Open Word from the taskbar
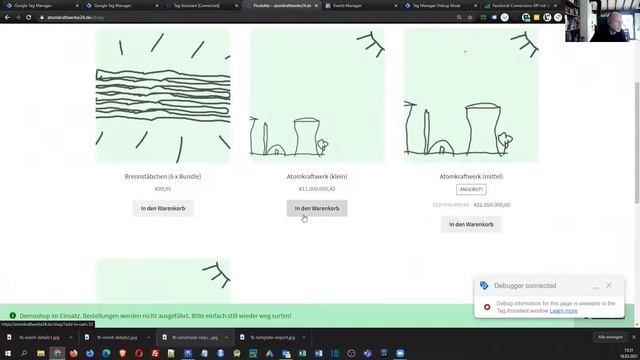 tap(319, 353)
